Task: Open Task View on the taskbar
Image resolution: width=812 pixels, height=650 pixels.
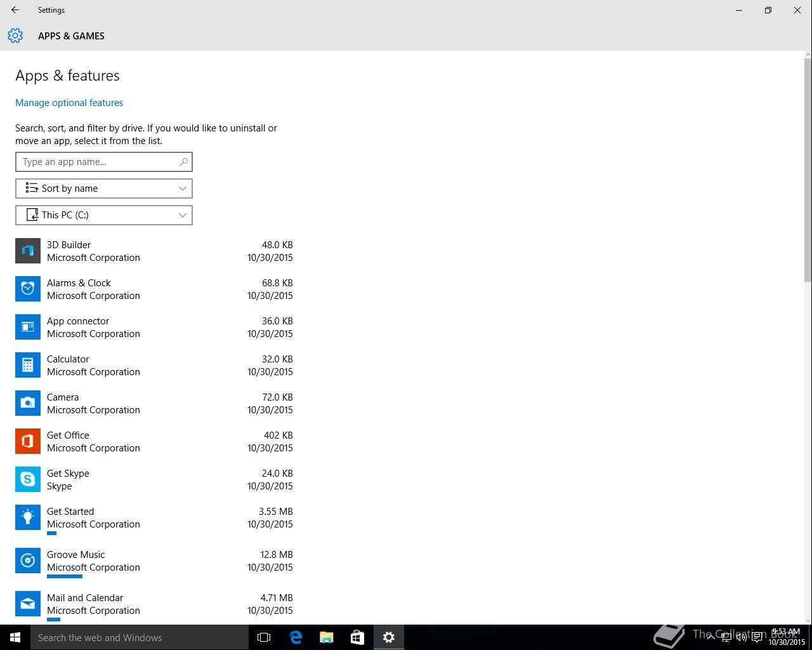Action: (264, 637)
